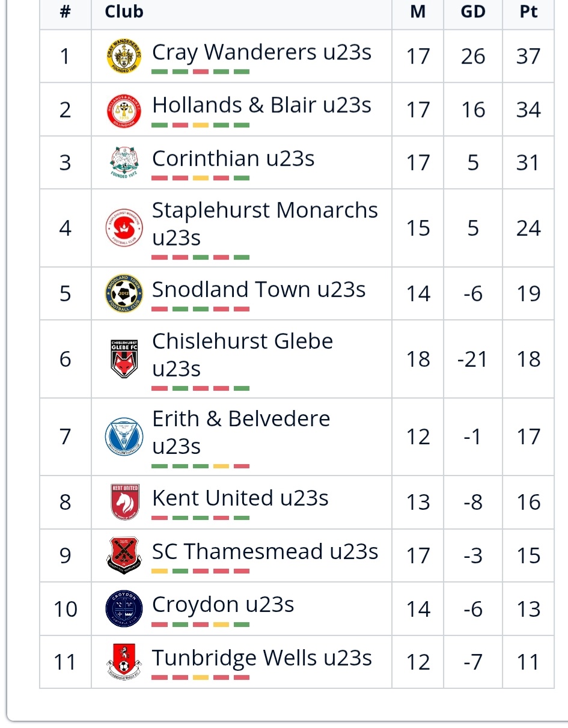The height and width of the screenshot is (728, 568).
Task: Click the Kent United horse badge
Action: point(124,502)
